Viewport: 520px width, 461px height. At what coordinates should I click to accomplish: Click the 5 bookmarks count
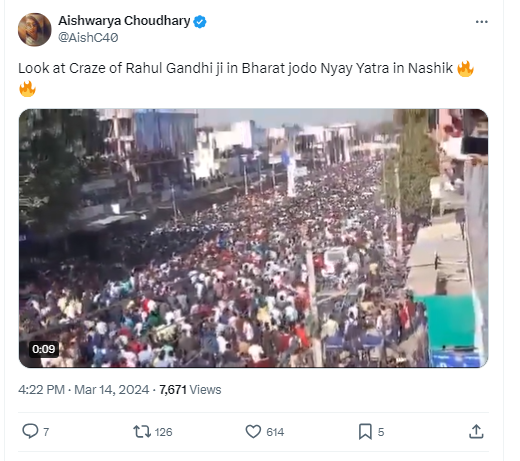click(381, 432)
